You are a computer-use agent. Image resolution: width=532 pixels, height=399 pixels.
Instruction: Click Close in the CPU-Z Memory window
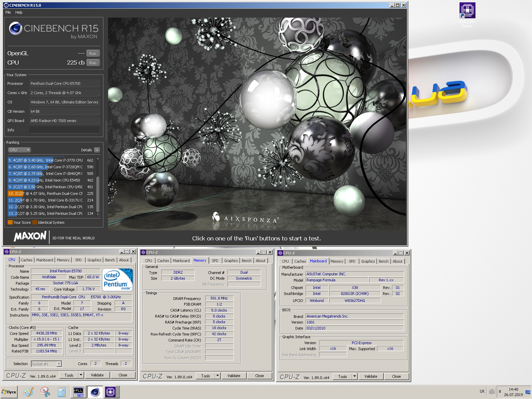[x=259, y=376]
